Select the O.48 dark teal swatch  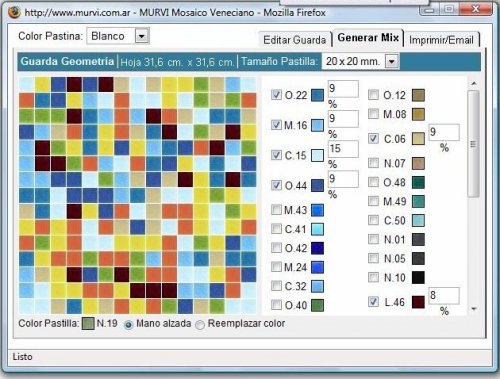pos(418,183)
